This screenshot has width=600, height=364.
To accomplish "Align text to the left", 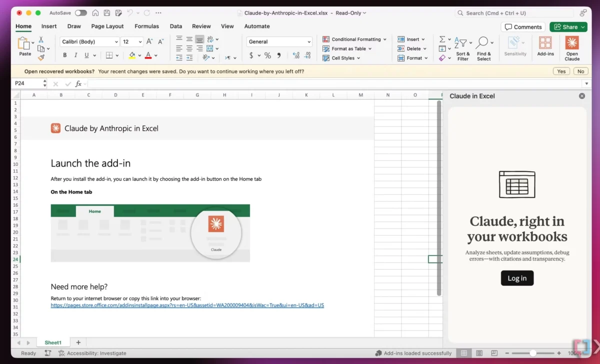I will click(179, 48).
